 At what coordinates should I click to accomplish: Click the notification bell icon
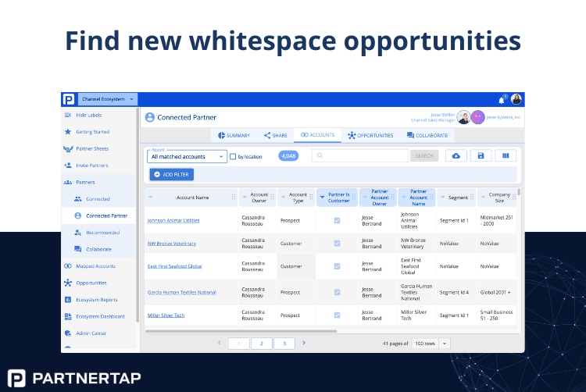501,100
